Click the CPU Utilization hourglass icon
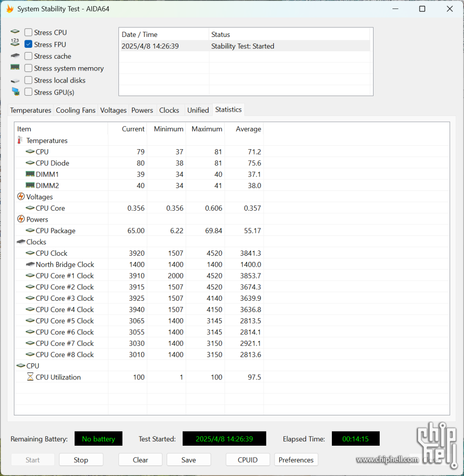The height and width of the screenshot is (476, 464). [x=30, y=377]
